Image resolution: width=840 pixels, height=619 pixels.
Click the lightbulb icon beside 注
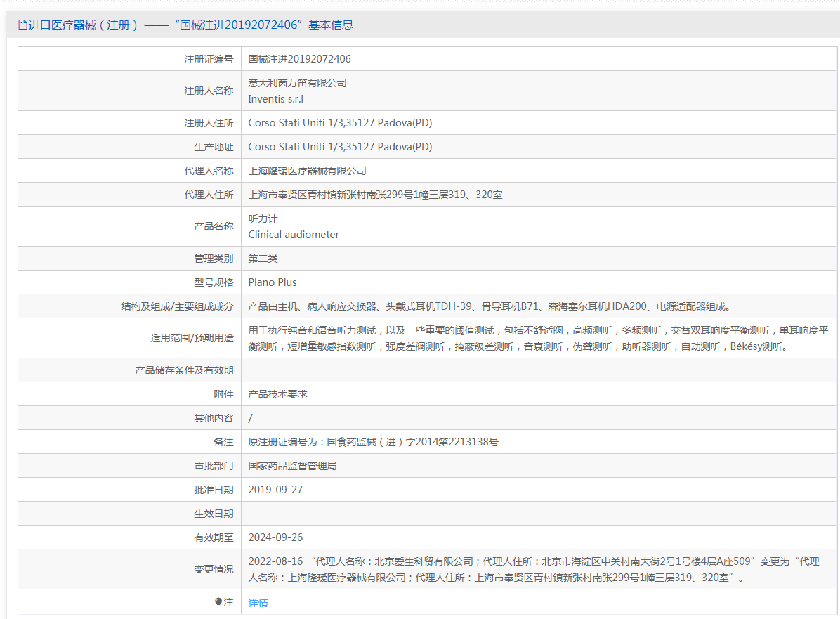tap(218, 602)
